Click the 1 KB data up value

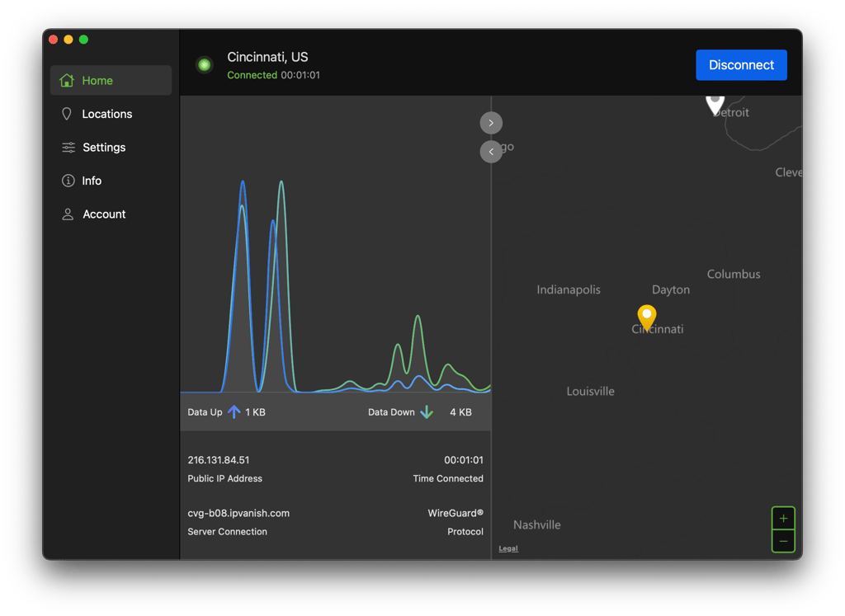pyautogui.click(x=255, y=412)
